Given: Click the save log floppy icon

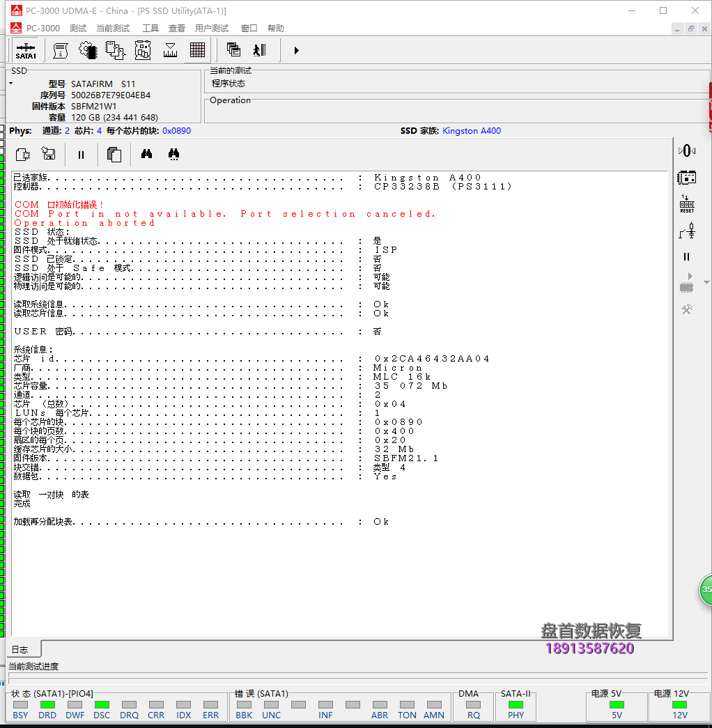Looking at the screenshot, I should coord(48,154).
